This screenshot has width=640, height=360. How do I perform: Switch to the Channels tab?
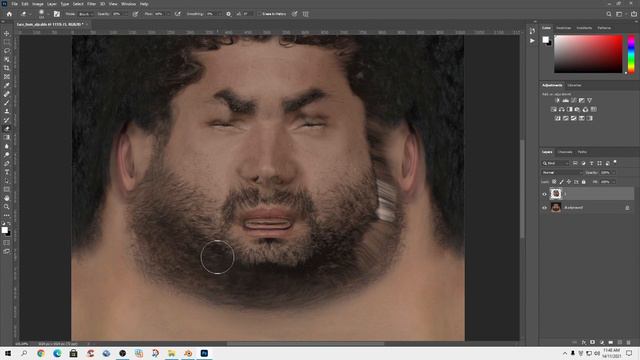point(565,152)
